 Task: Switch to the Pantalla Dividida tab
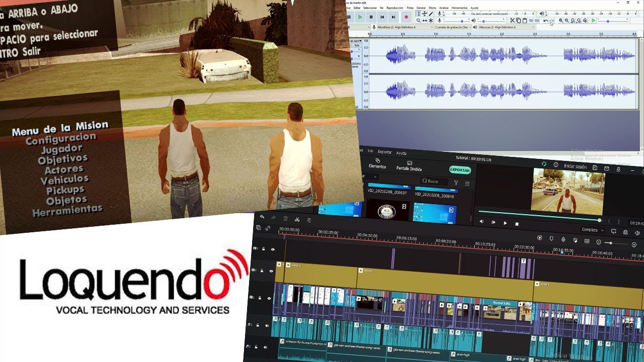tap(409, 166)
